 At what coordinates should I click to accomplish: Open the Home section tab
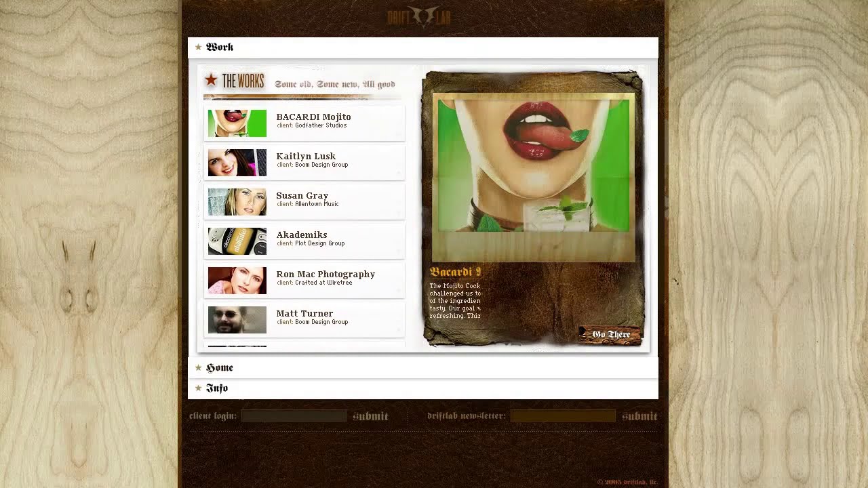tap(423, 367)
